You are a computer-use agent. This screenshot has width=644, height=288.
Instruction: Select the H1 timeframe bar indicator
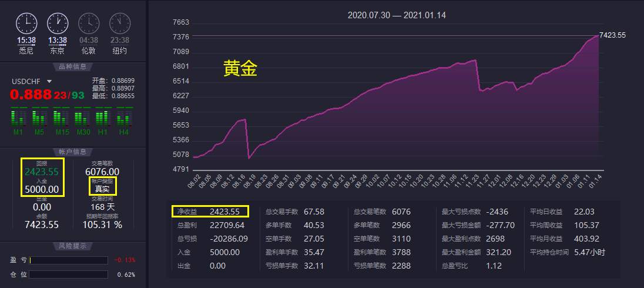point(103,117)
